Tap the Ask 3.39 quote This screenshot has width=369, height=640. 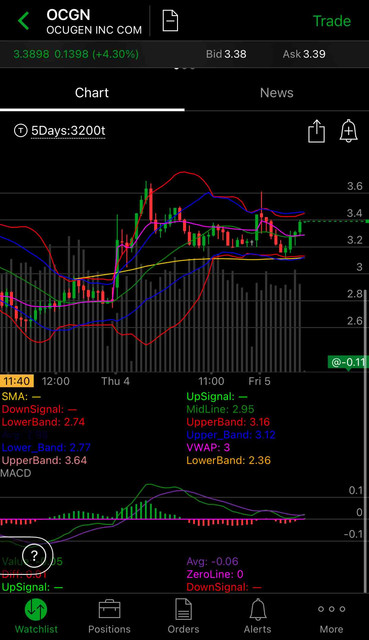coord(304,54)
